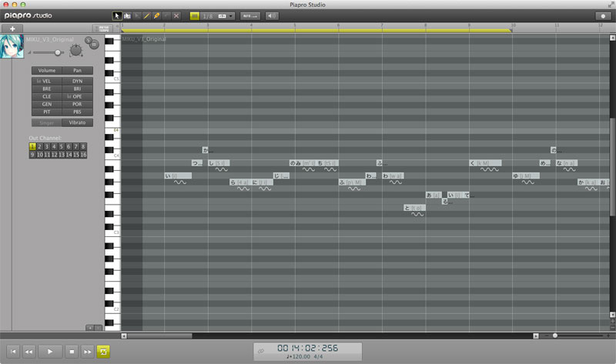Click the X delete tool icon
This screenshot has height=364, width=616.
[x=176, y=16]
